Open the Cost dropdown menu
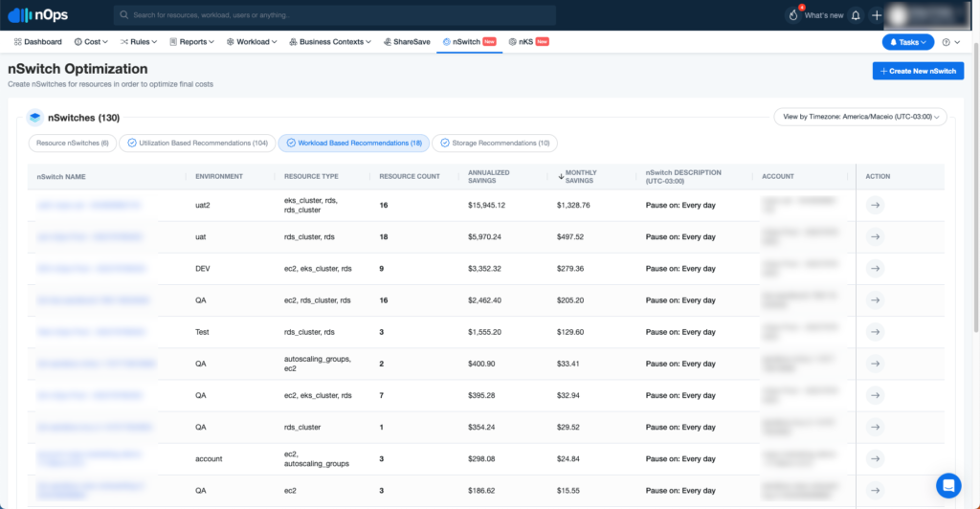The height and width of the screenshot is (509, 980). [91, 42]
